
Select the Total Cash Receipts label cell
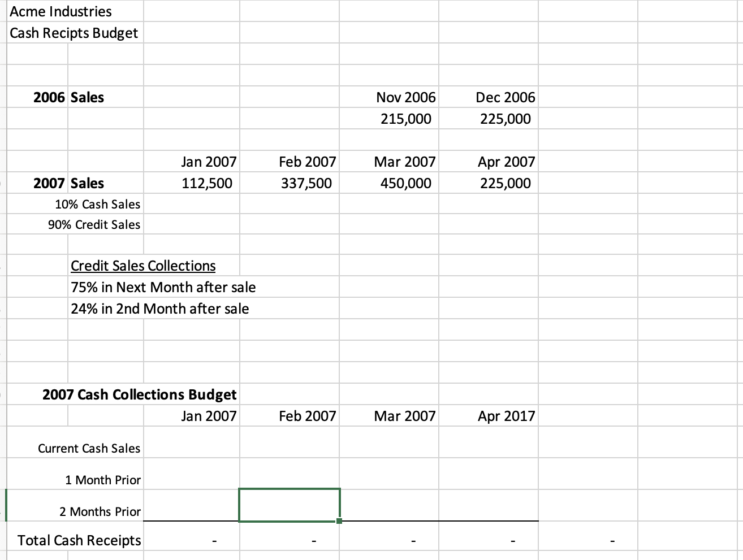[80, 540]
